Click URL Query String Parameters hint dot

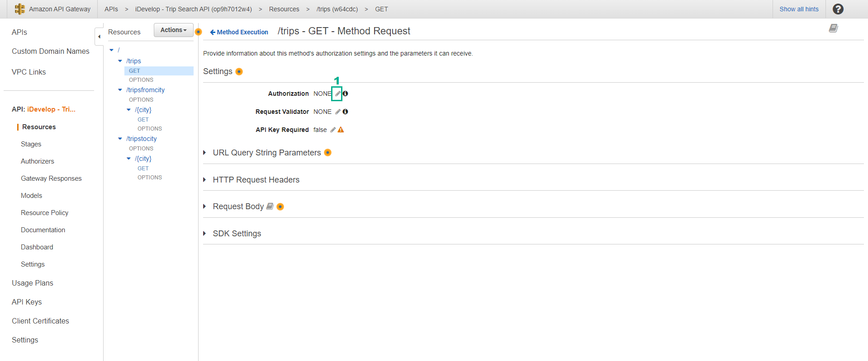pos(328,153)
